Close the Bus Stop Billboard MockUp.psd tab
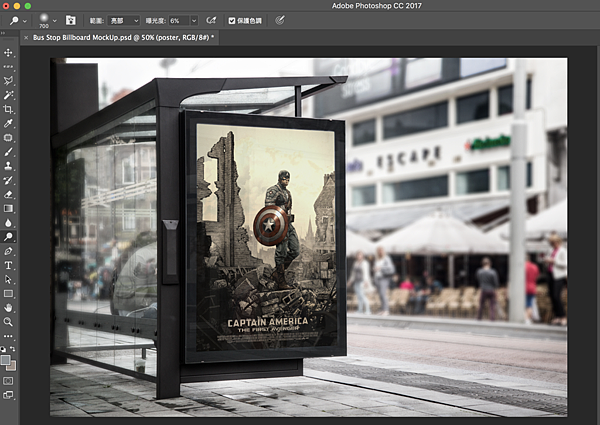This screenshot has width=600, height=425. 25,37
